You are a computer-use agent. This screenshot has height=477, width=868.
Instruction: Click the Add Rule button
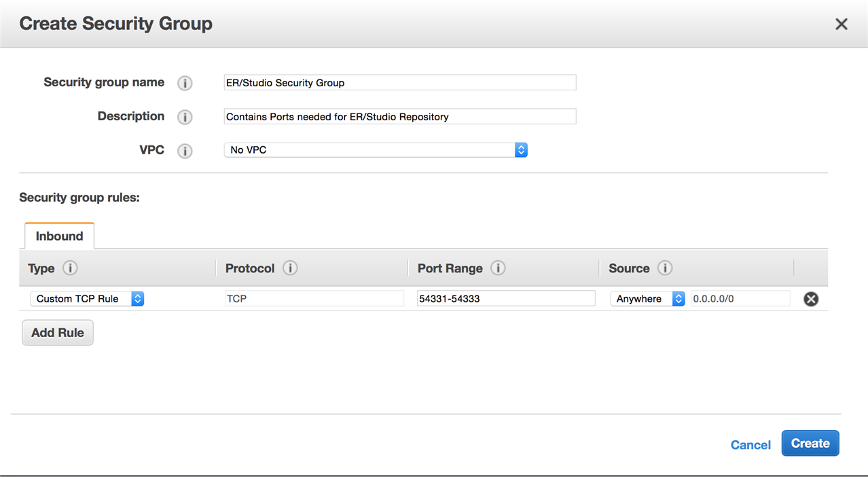58,333
